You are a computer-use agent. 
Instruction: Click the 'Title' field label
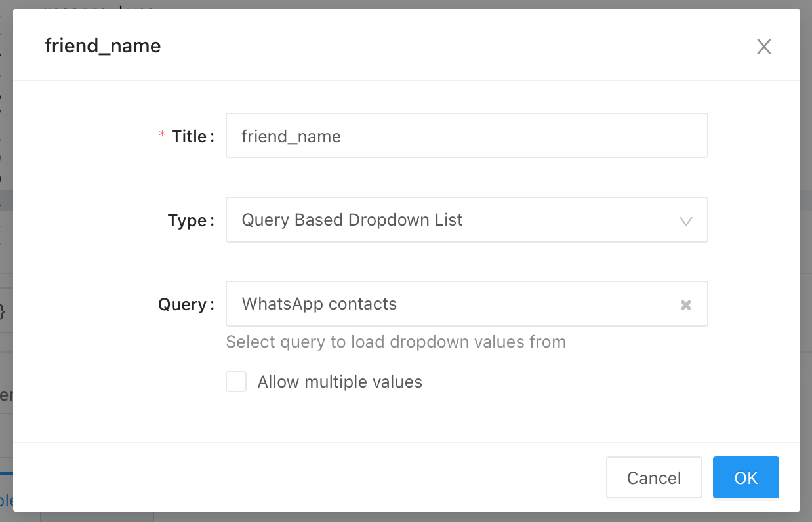189,136
